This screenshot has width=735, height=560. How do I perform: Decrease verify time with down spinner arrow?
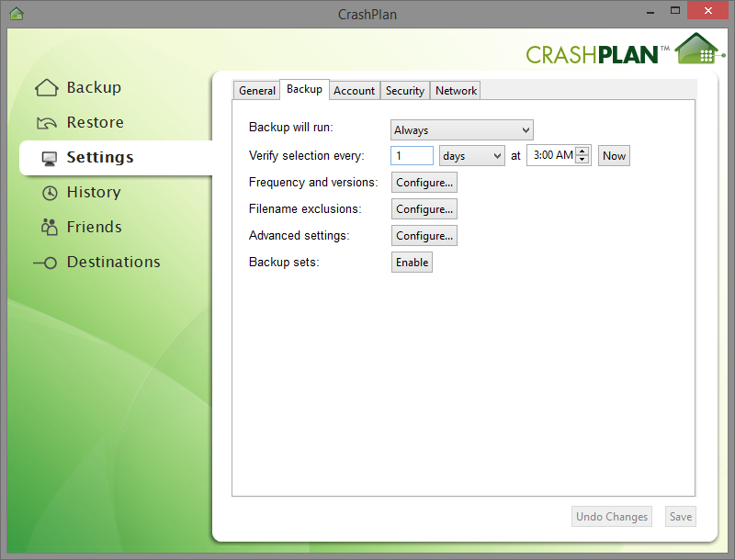582,160
